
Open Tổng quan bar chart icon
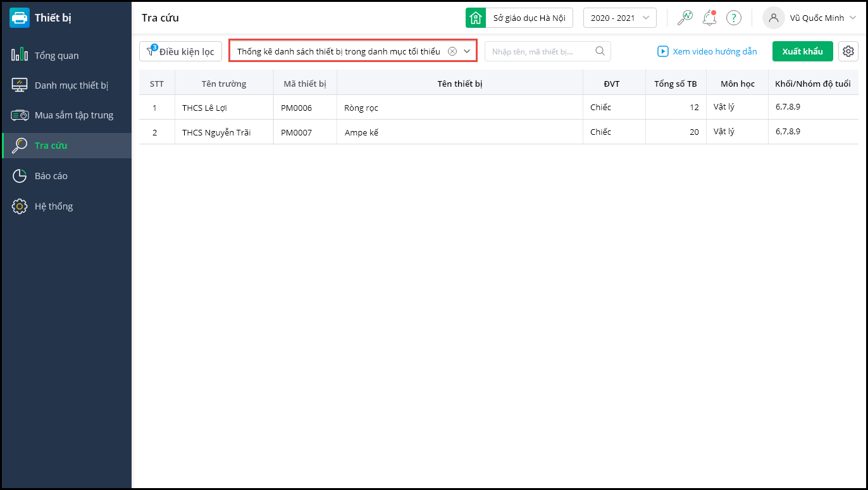pos(20,55)
